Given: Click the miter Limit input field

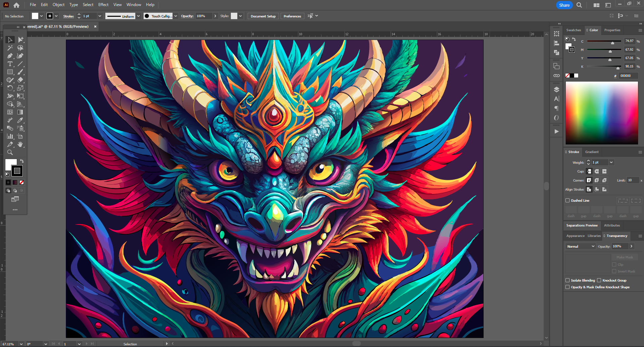Looking at the screenshot, I should [633, 180].
